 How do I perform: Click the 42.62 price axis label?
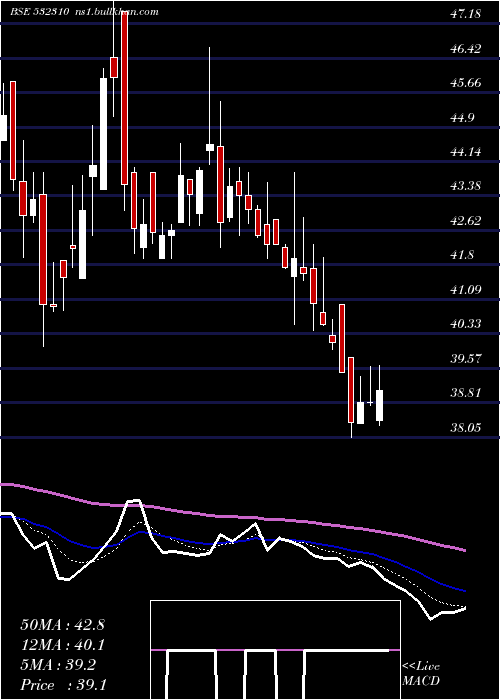click(465, 221)
